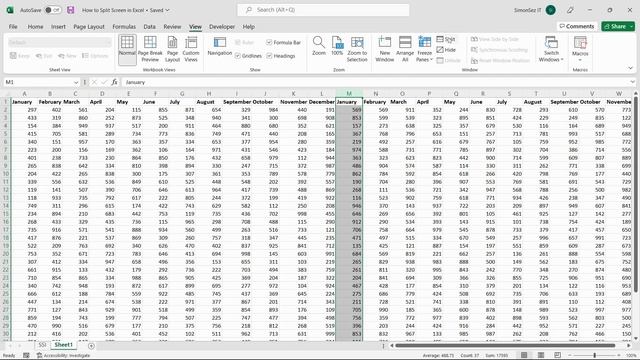Click the zoom slider handle

595,355
